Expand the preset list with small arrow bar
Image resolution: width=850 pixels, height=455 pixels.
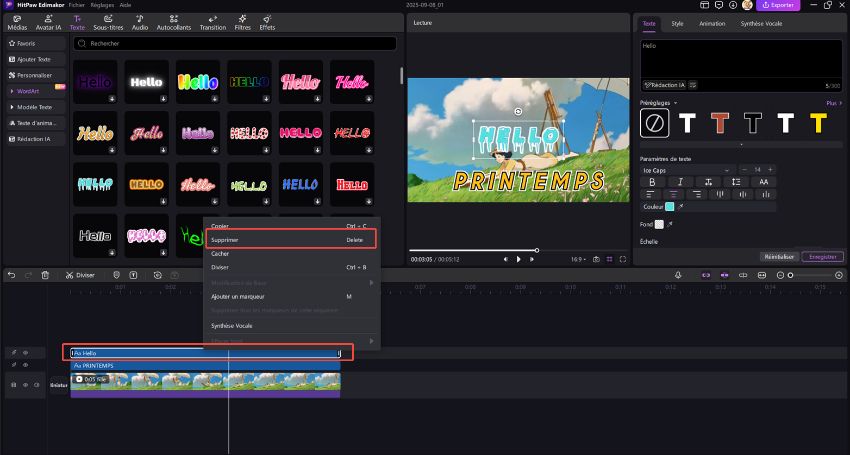742,145
